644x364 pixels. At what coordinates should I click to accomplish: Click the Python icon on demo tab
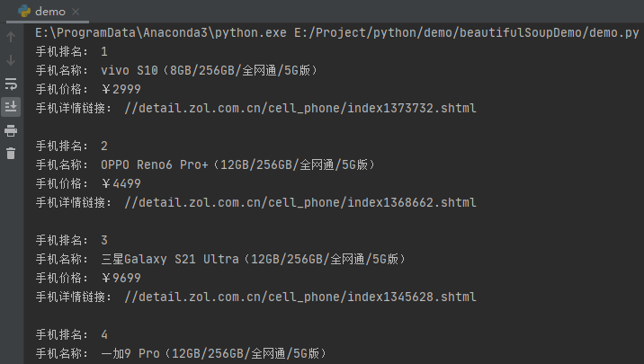[24, 11]
